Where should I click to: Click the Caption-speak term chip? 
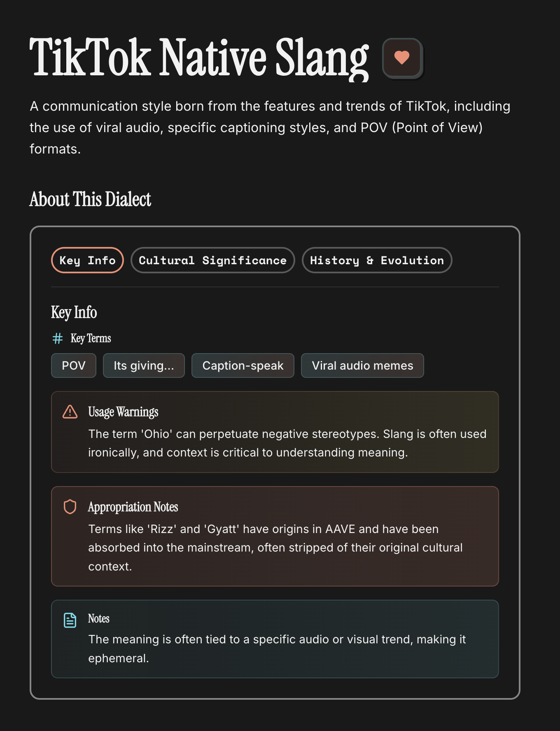tap(243, 365)
